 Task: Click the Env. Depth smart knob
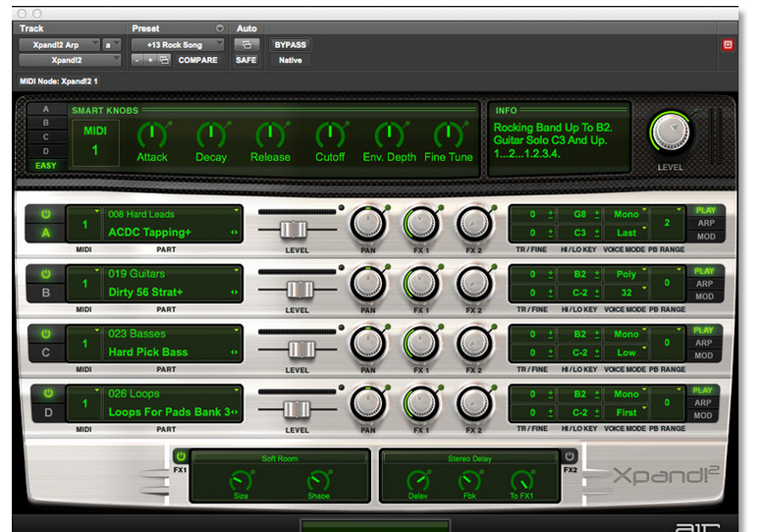pos(389,134)
